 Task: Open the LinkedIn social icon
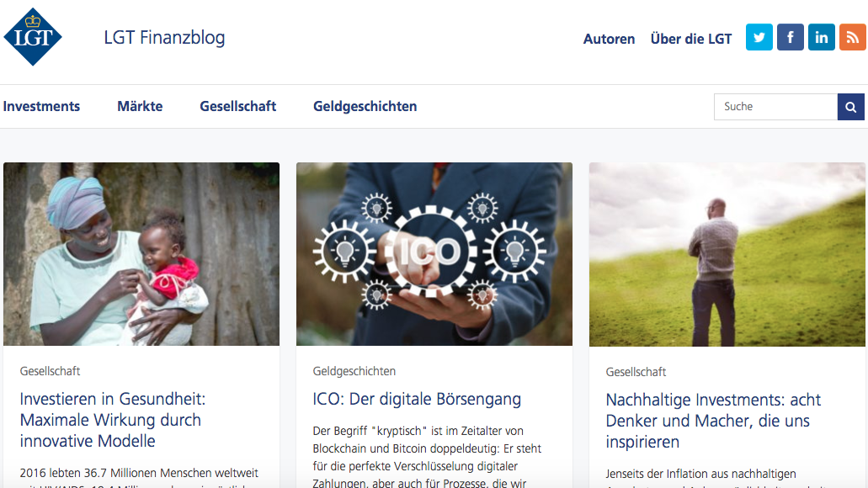(822, 37)
